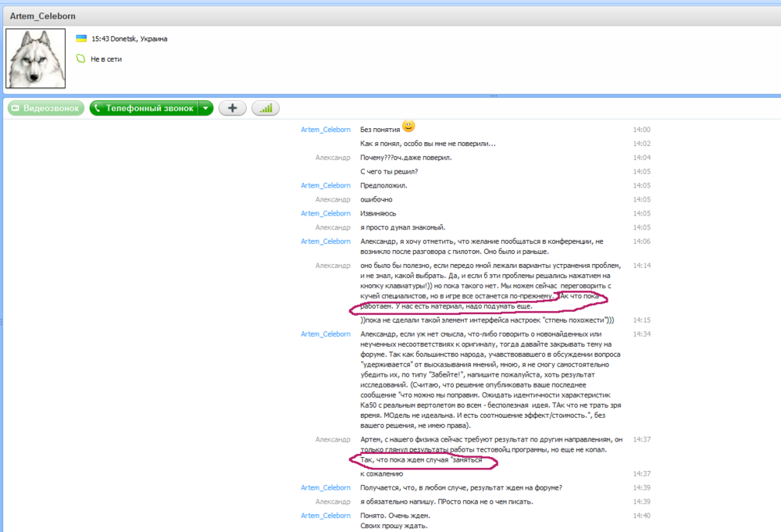Click sender Artem_Celeborn beside Извиняюсь
The height and width of the screenshot is (532, 781).
point(326,213)
